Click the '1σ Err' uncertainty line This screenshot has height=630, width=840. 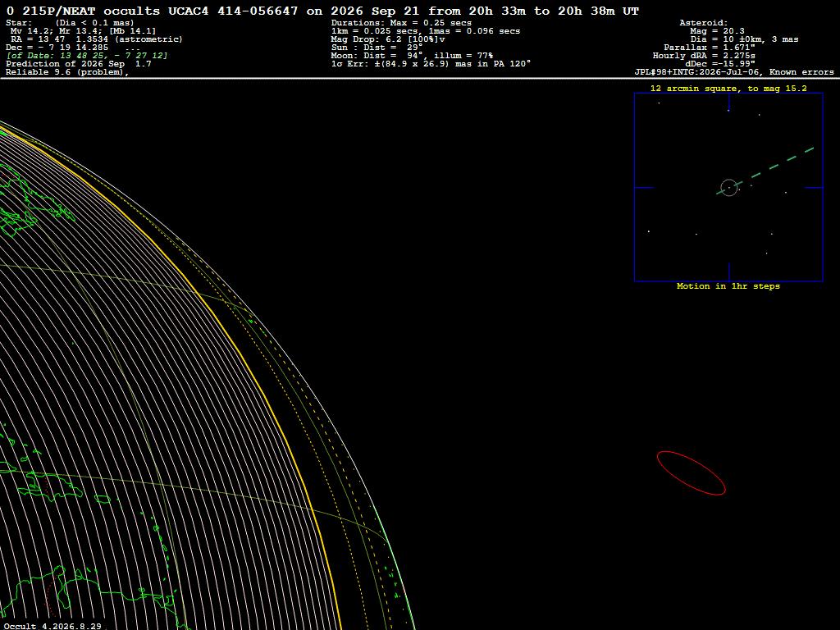(x=431, y=64)
